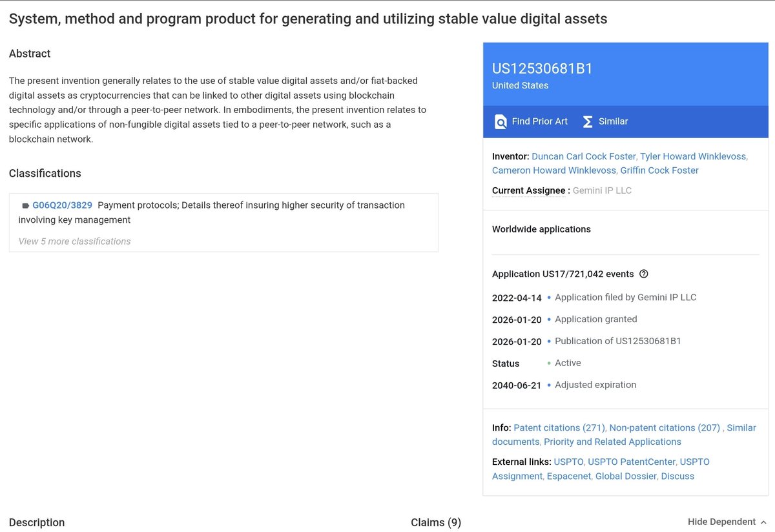Click the patent title heading
775x532 pixels.
(x=308, y=19)
